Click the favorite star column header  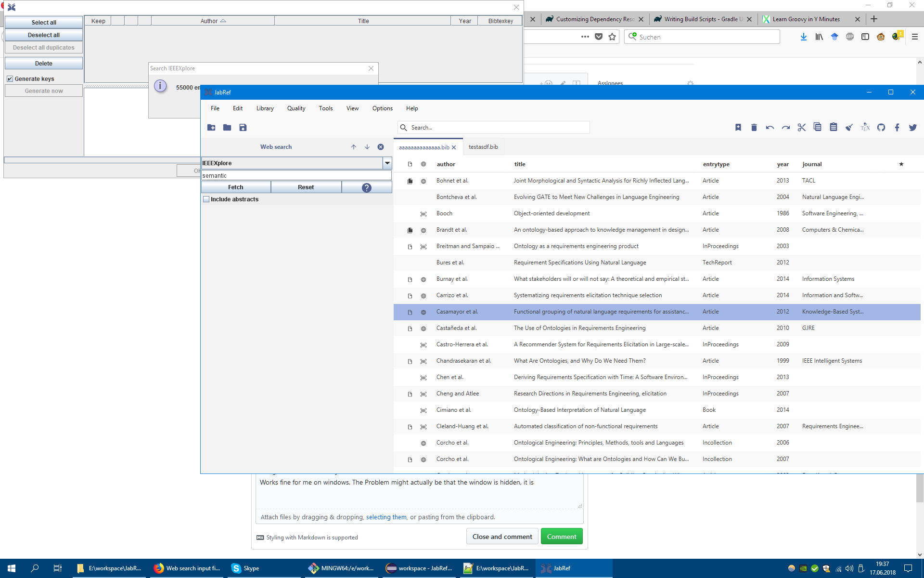point(901,164)
